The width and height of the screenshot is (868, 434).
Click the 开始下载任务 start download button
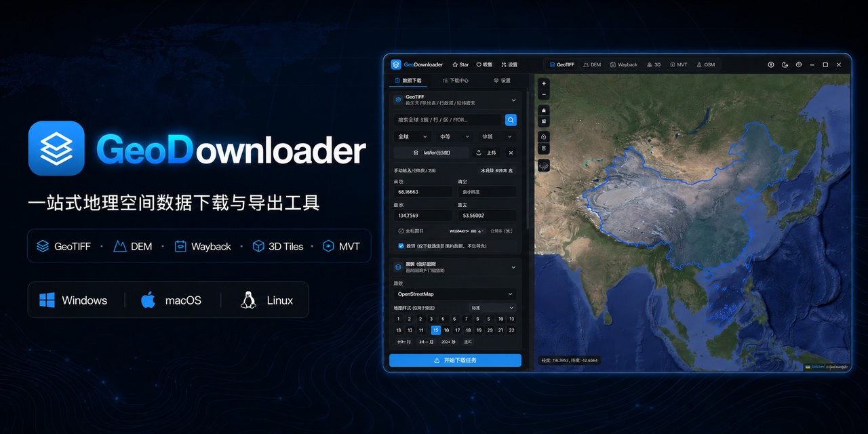455,360
